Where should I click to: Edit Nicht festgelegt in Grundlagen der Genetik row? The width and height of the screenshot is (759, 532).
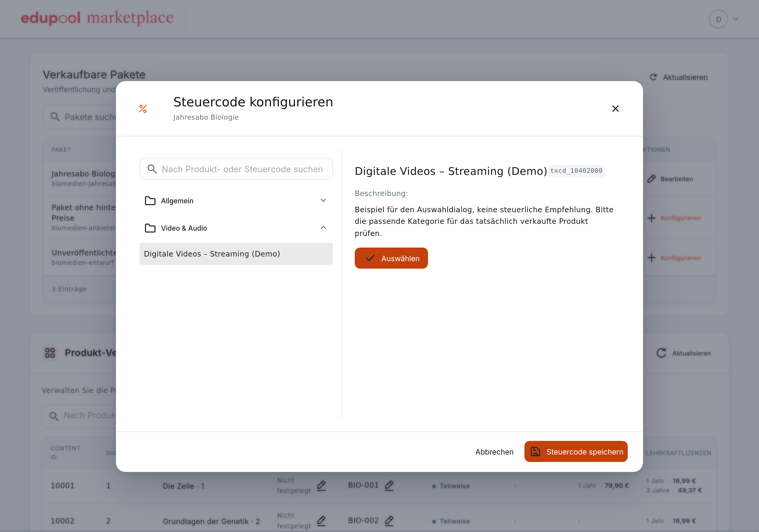point(321,521)
